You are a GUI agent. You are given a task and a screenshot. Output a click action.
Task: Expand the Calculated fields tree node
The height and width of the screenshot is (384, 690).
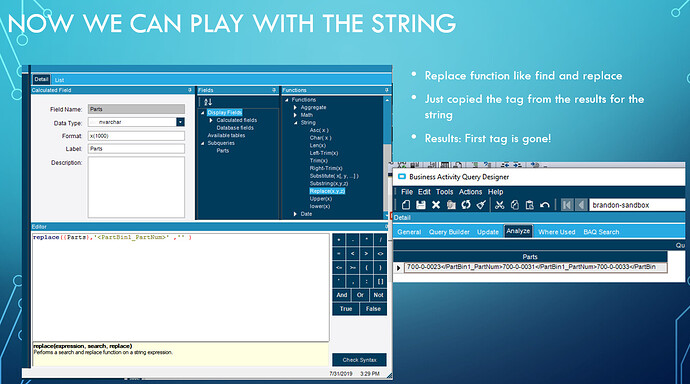click(x=211, y=120)
